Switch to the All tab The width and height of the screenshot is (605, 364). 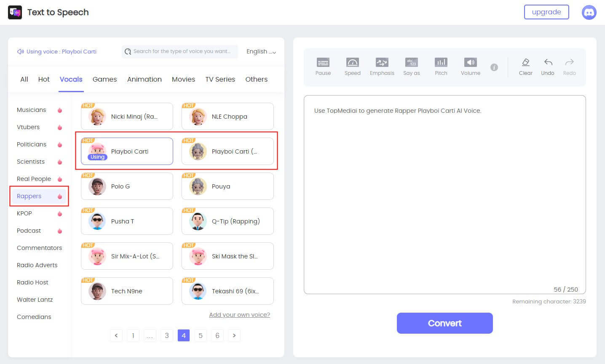tap(24, 79)
